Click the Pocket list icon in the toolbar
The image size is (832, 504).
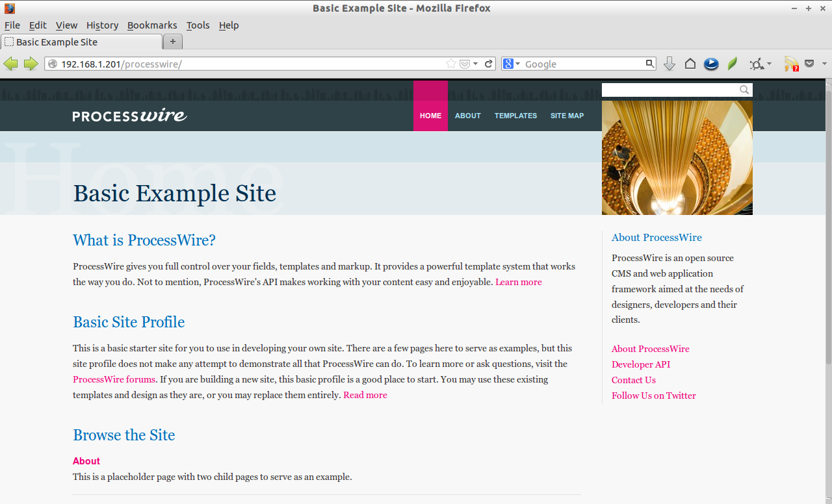pos(809,64)
